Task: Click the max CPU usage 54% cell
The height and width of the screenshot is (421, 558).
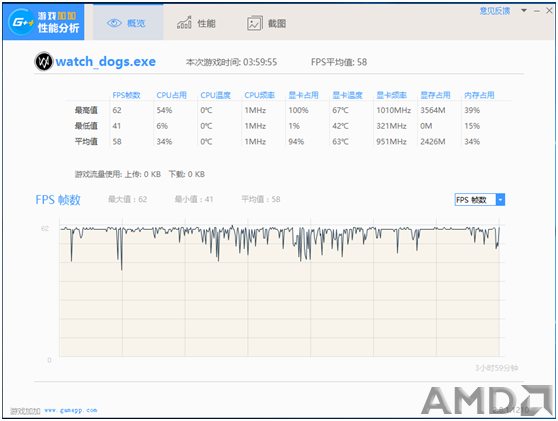Action: click(x=164, y=110)
